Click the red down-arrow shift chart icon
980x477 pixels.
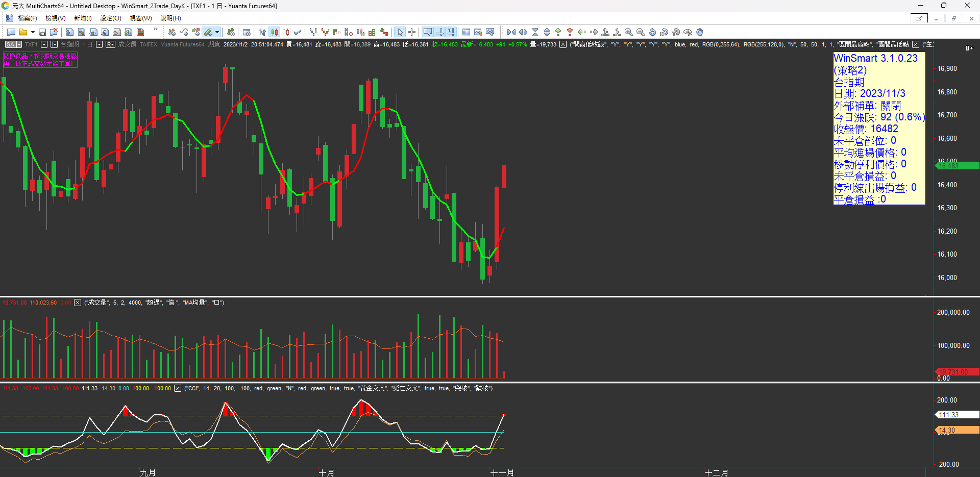pyautogui.click(x=570, y=32)
